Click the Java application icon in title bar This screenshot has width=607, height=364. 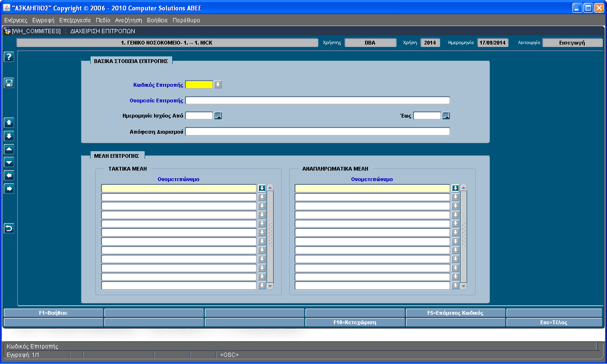coord(7,8)
